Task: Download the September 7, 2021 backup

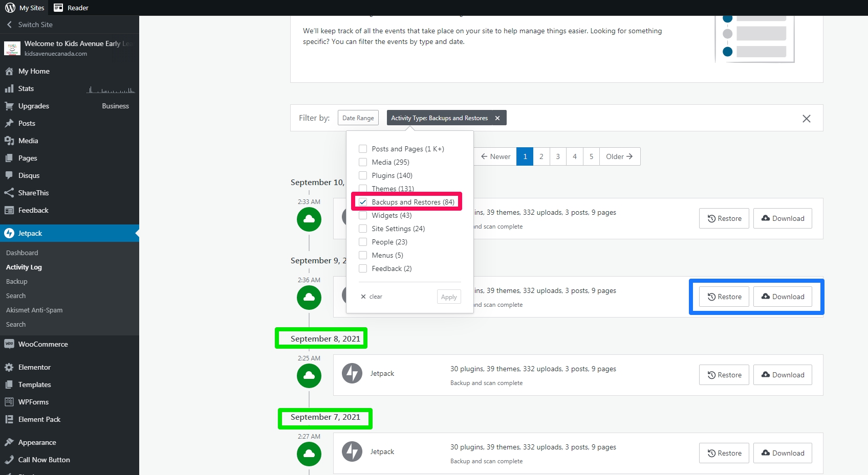Action: click(783, 453)
